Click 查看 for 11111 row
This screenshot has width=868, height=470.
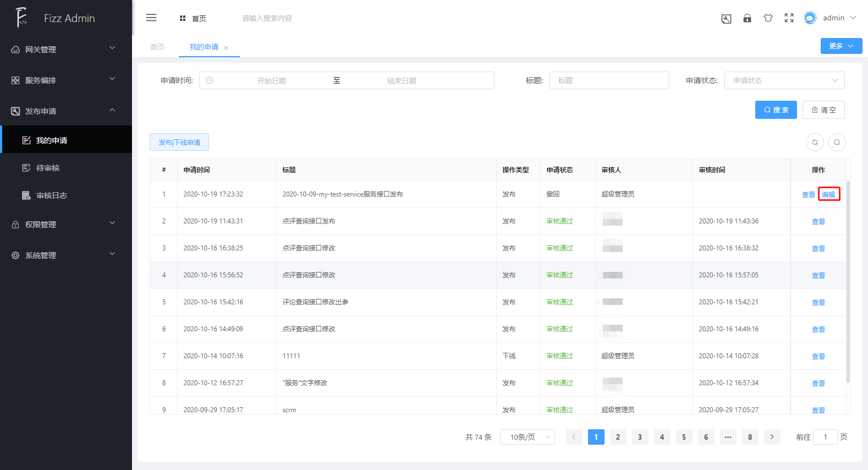click(818, 356)
